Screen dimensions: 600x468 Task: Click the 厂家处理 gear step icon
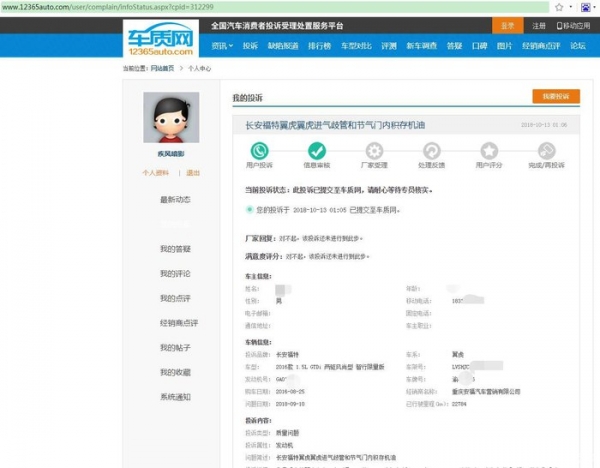coord(374,151)
